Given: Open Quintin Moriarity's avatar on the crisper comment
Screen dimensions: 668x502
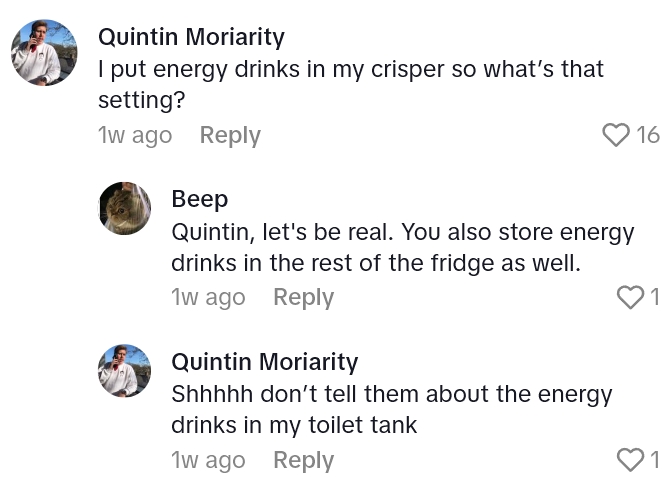Looking at the screenshot, I should pyautogui.click(x=44, y=53).
